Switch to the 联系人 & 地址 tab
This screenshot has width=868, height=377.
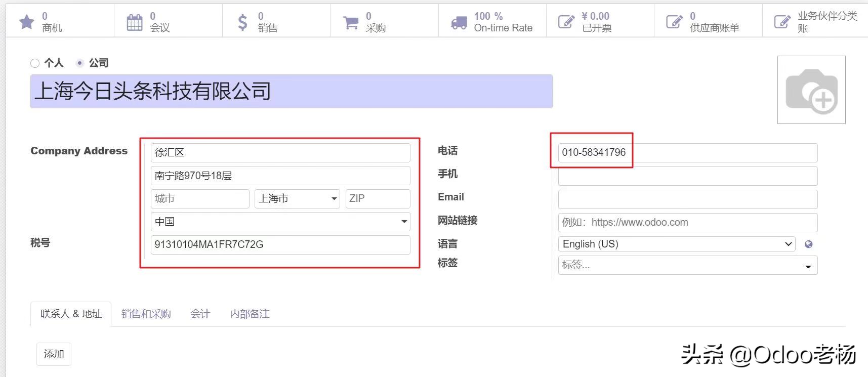[71, 314]
